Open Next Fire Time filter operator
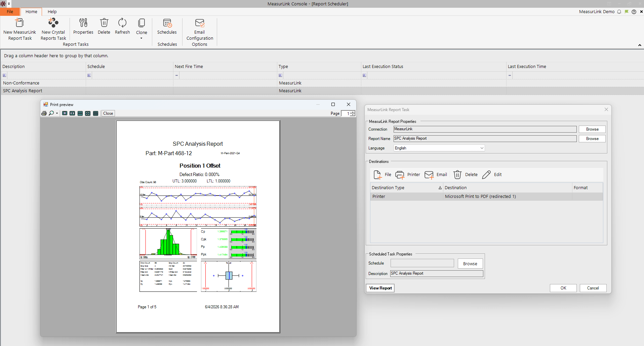The width and height of the screenshot is (644, 346). [x=176, y=75]
